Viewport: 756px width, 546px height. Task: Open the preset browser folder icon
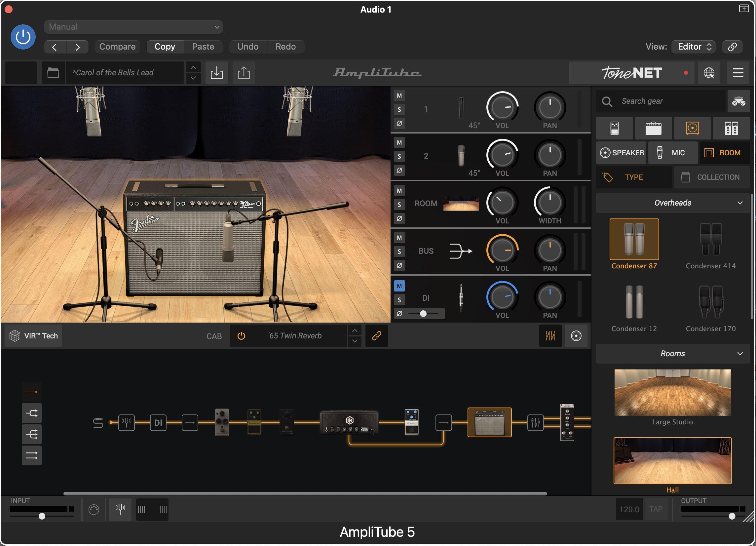pos(53,73)
